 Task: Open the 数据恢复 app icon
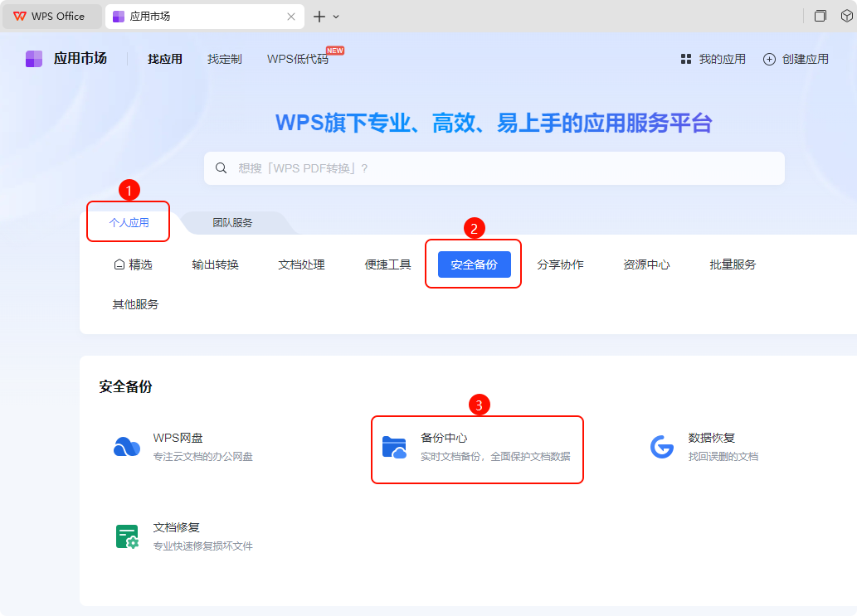tap(661, 447)
